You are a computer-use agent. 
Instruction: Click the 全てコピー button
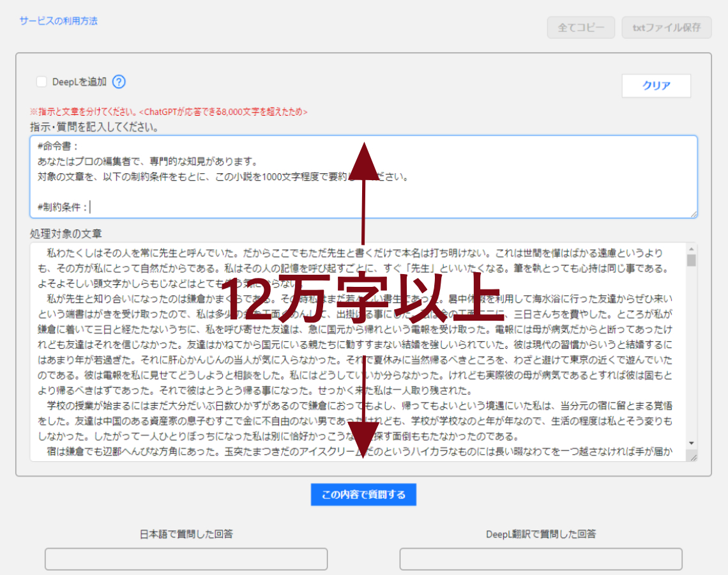pyautogui.click(x=580, y=27)
